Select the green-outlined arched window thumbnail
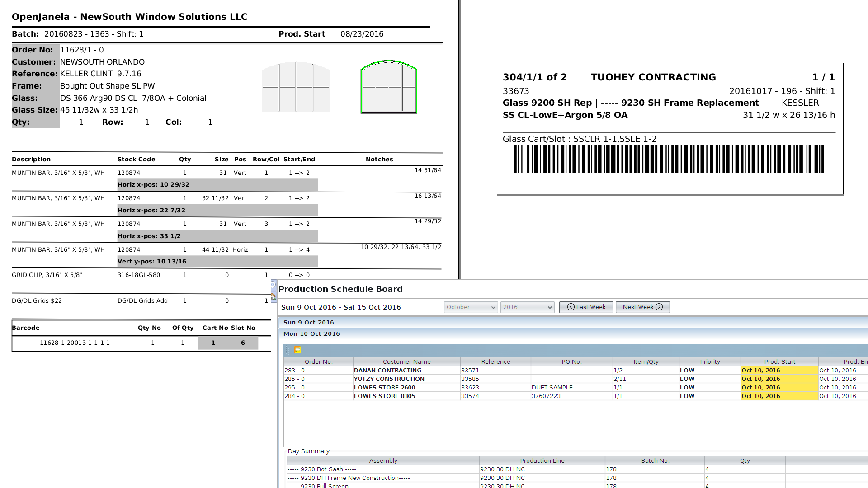 pyautogui.click(x=388, y=87)
